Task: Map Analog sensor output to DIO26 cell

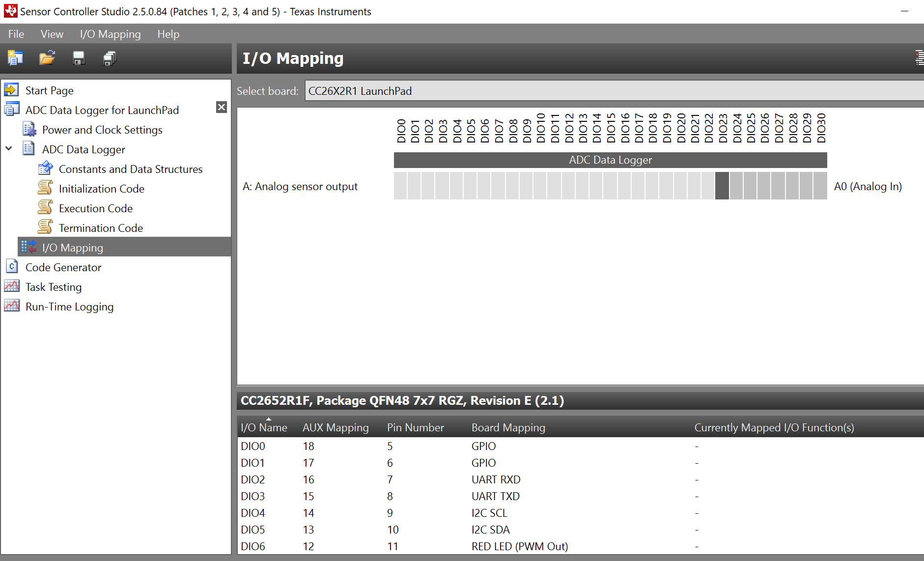Action: [764, 186]
